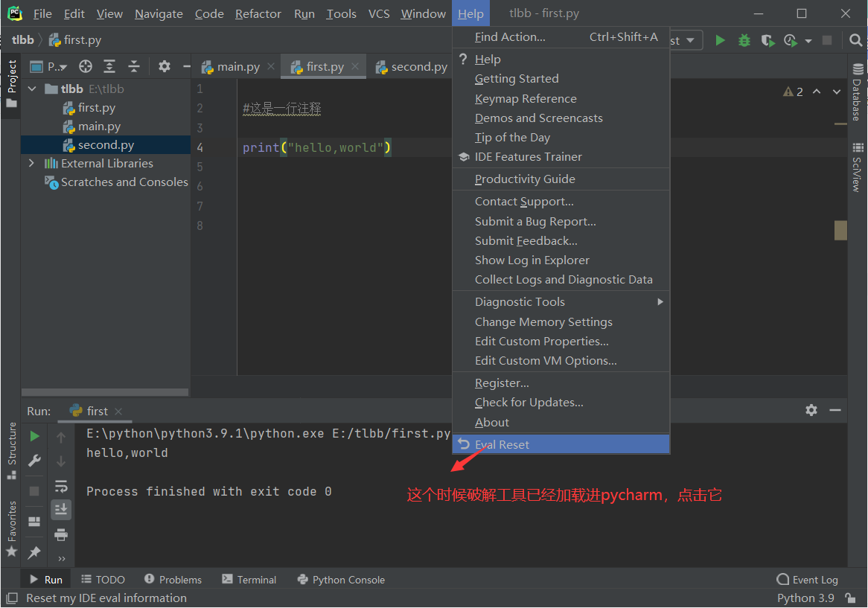Screen dimensions: 868x608
Task: Click the locate file target icon in Project panel
Action: point(86,67)
